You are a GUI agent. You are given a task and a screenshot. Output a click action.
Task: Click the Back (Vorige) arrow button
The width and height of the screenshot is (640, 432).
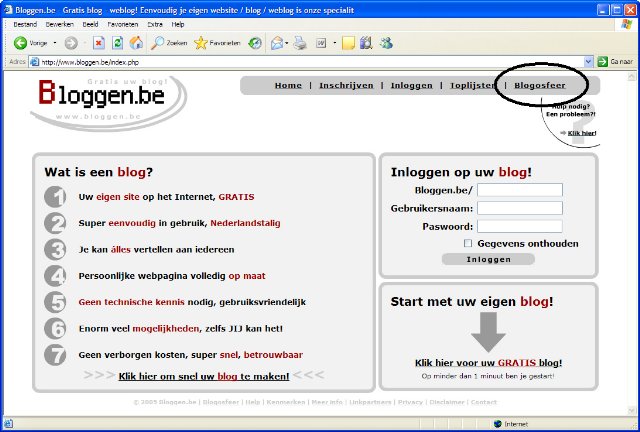click(x=20, y=43)
